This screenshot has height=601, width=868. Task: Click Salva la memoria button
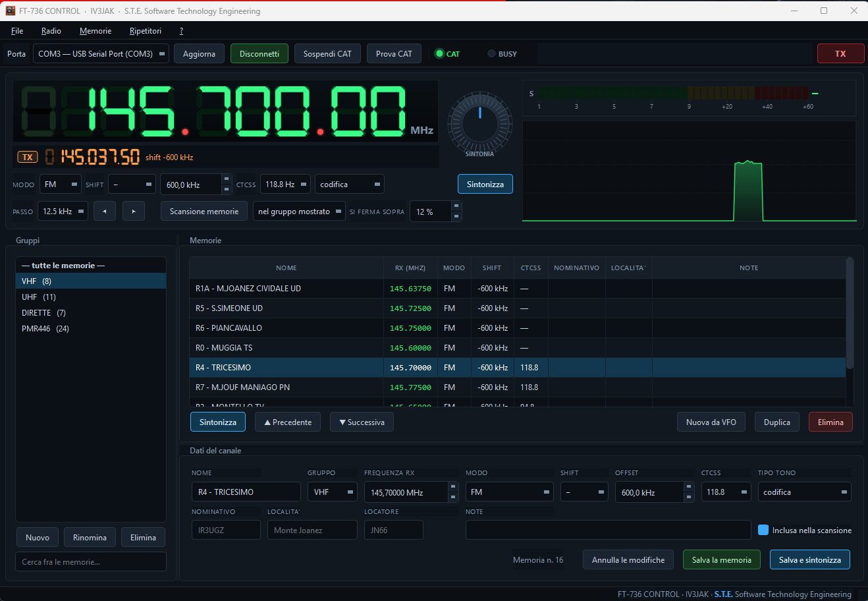pyautogui.click(x=722, y=560)
